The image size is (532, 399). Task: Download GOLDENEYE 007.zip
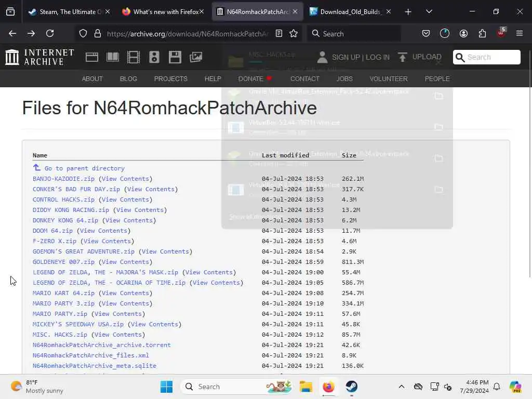tap(63, 262)
